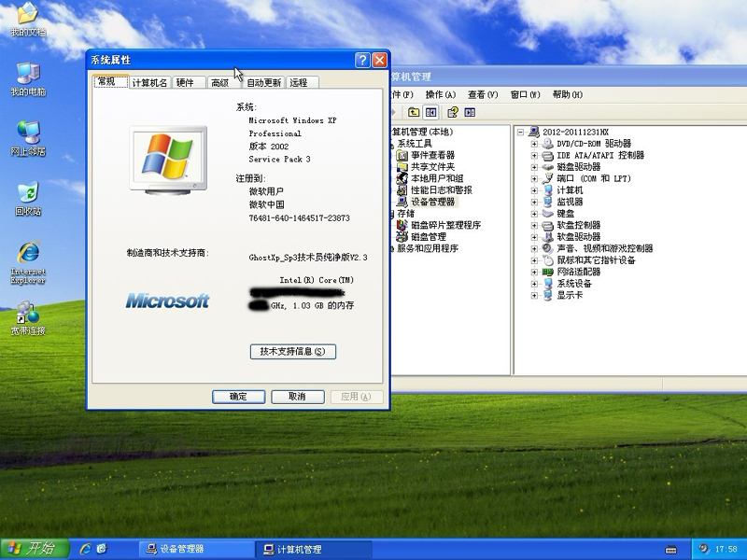Image resolution: width=747 pixels, height=560 pixels.
Task: Click the 设备管理器 icon in the console tree
Action: pos(402,202)
